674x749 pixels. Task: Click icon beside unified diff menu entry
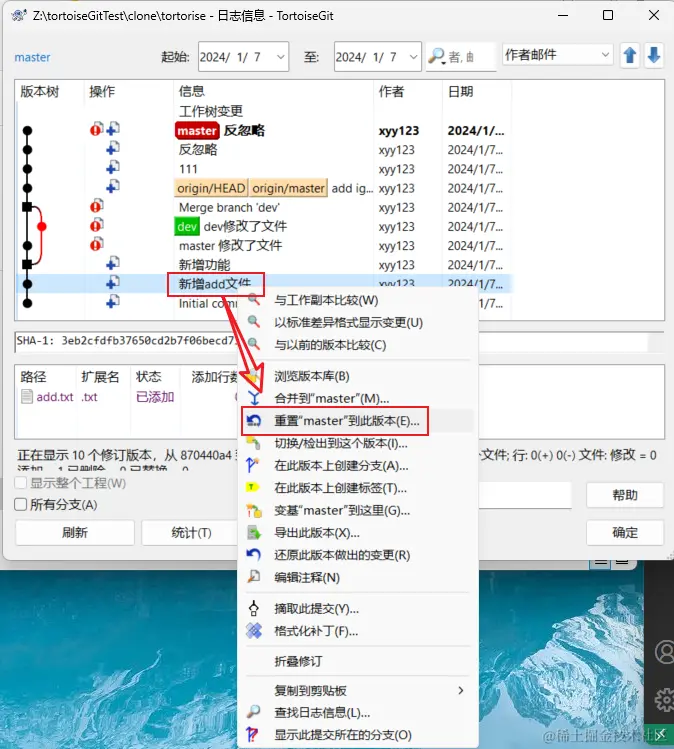tap(254, 322)
